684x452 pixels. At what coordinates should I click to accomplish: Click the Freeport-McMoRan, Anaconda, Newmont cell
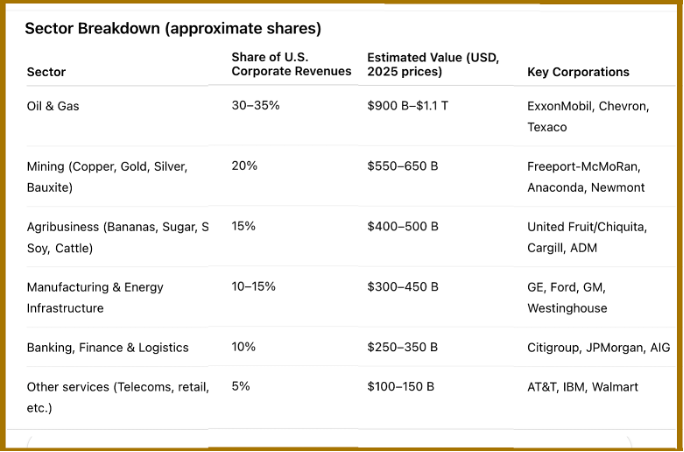tap(586, 176)
